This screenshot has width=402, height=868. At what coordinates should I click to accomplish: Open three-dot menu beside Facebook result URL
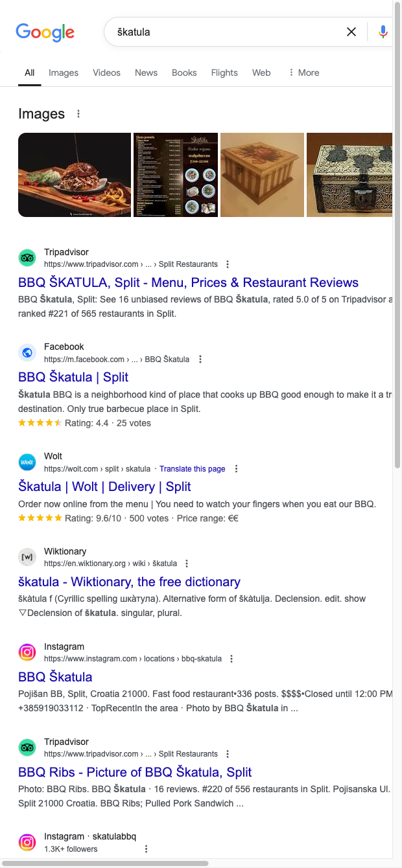coord(200,360)
